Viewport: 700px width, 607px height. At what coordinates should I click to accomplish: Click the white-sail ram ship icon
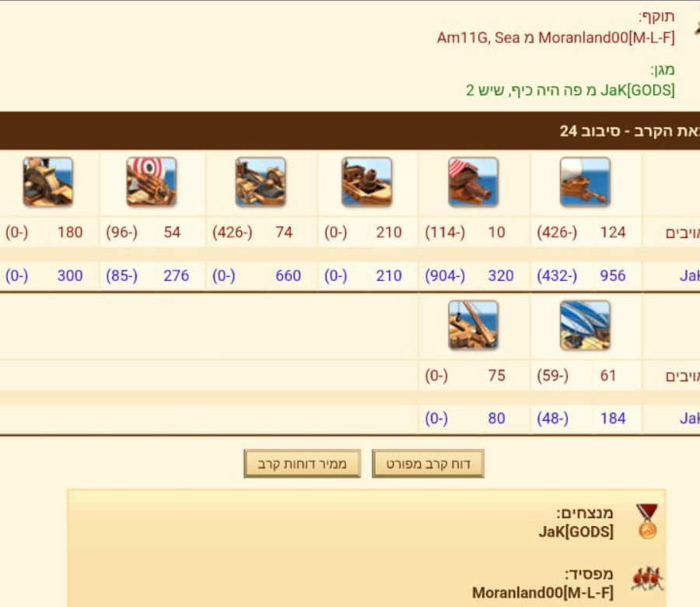(585, 182)
